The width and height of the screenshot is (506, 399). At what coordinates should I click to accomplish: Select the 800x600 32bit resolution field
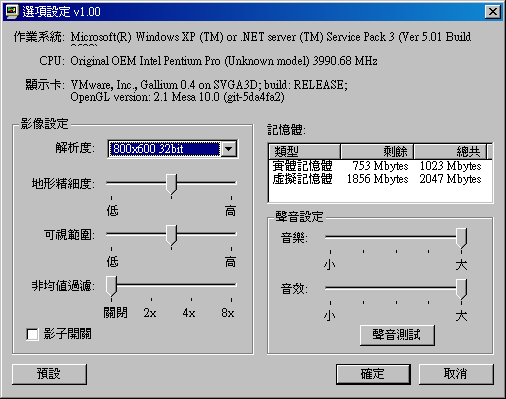(x=165, y=149)
